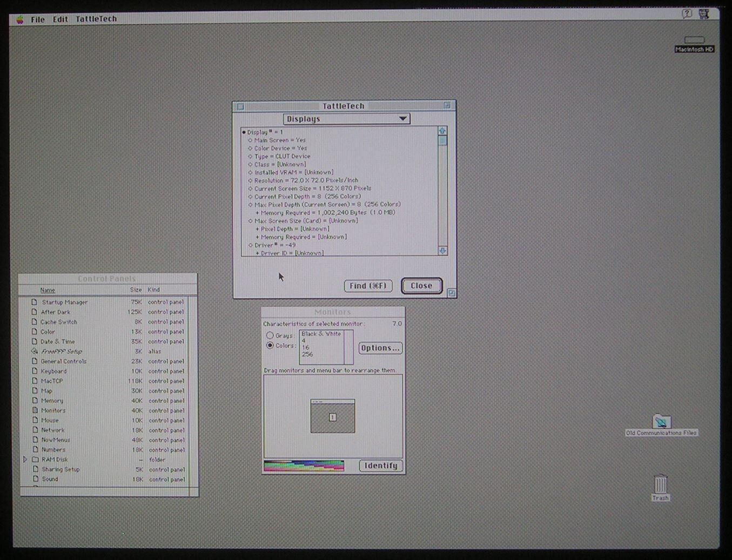Select the Sharing Setup control panel icon
Screen dimensions: 732x560
[x=35, y=469]
